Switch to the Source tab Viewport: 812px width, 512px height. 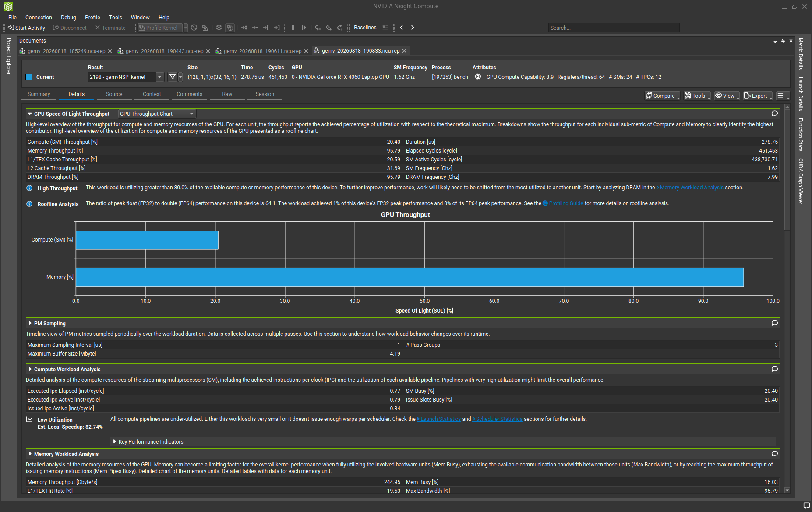tap(114, 94)
